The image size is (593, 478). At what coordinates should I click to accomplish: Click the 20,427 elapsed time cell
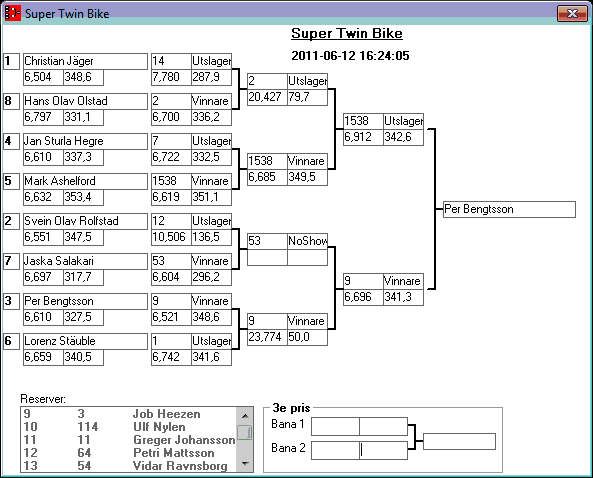tap(267, 97)
